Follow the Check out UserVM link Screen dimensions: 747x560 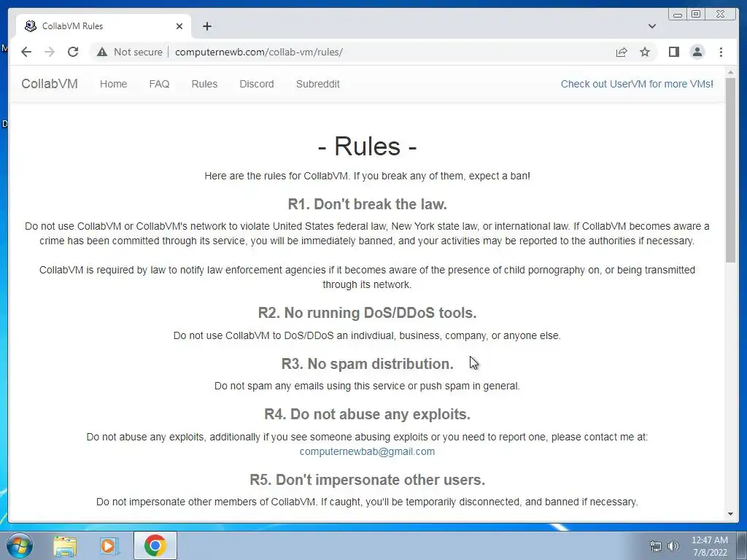(637, 84)
